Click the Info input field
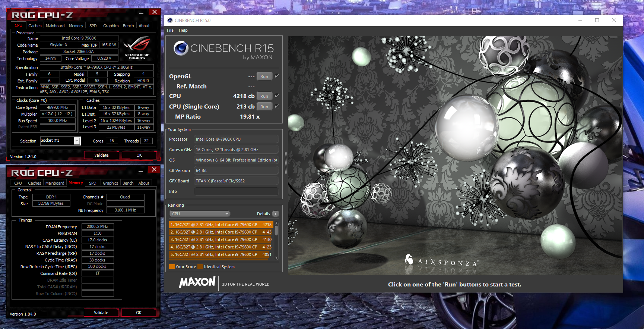Screen dimensions: 644x329 click(236, 191)
